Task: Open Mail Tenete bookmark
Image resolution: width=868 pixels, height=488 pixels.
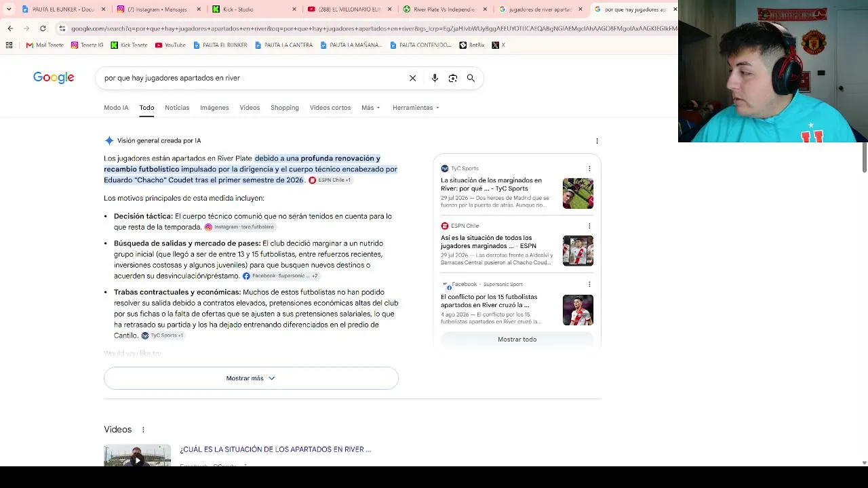Action: (45, 45)
